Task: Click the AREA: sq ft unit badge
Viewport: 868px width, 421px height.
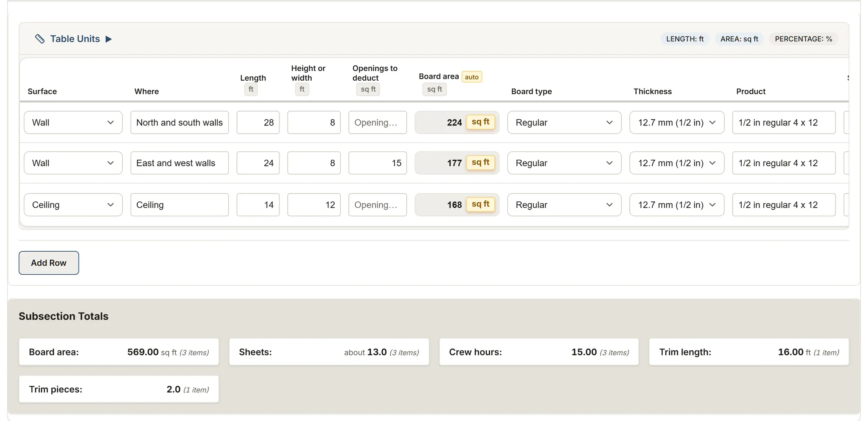Action: [x=739, y=39]
